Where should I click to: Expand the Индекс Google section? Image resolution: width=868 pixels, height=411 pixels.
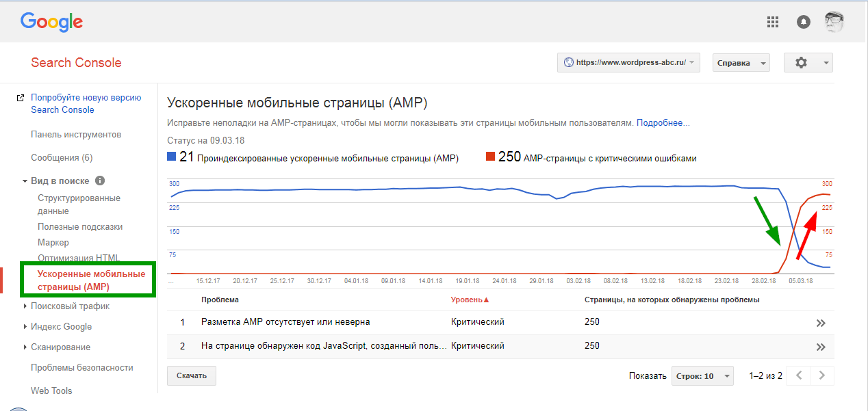pos(25,327)
